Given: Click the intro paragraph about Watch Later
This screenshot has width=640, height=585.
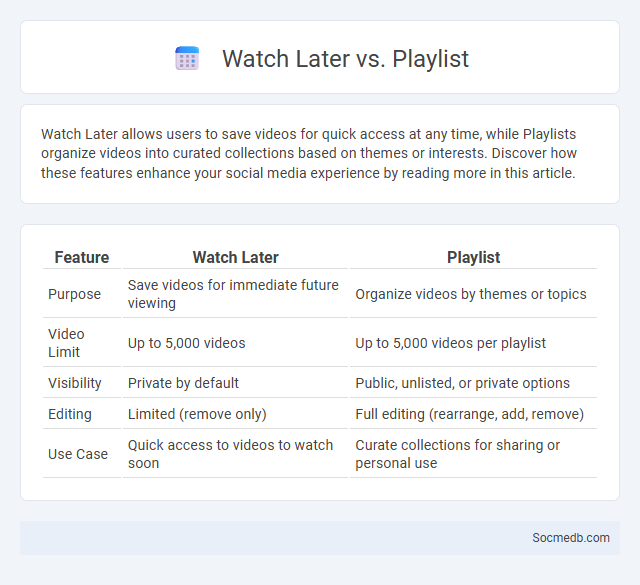Looking at the screenshot, I should pos(309,153).
